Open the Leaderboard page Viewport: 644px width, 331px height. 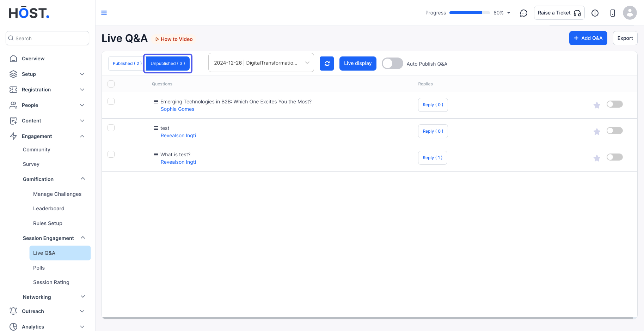point(49,209)
